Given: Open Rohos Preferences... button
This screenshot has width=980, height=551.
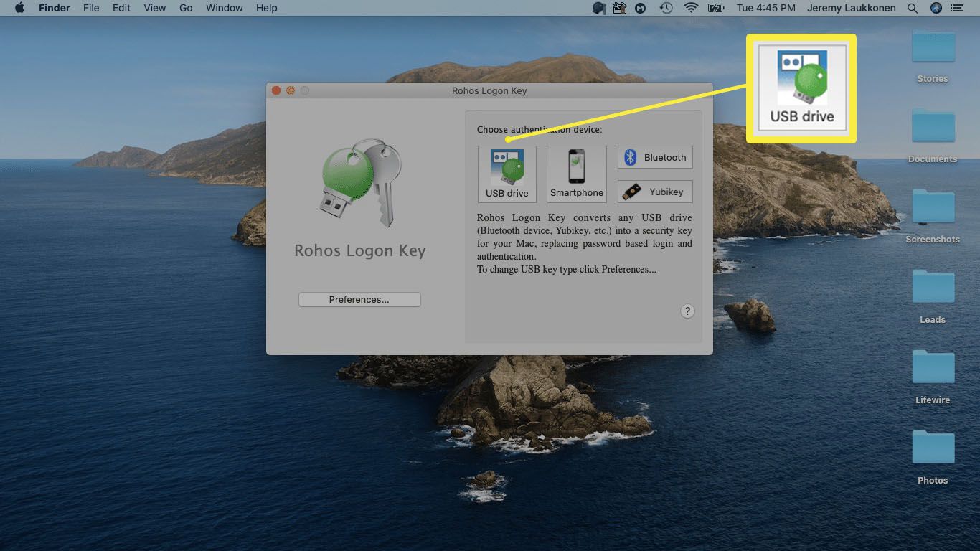Looking at the screenshot, I should click(x=359, y=300).
